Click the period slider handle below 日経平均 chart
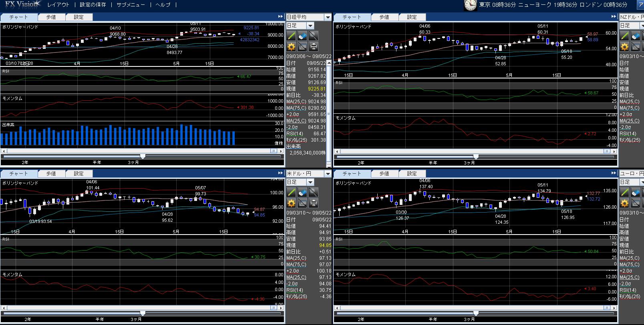Screen dimensions: 644x325 click(142, 156)
